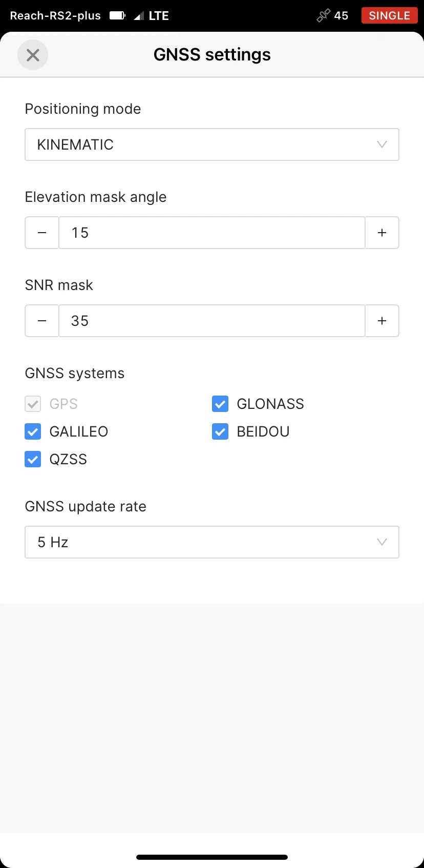The image size is (424, 868).
Task: Open the Positioning mode dropdown
Action: (x=212, y=144)
